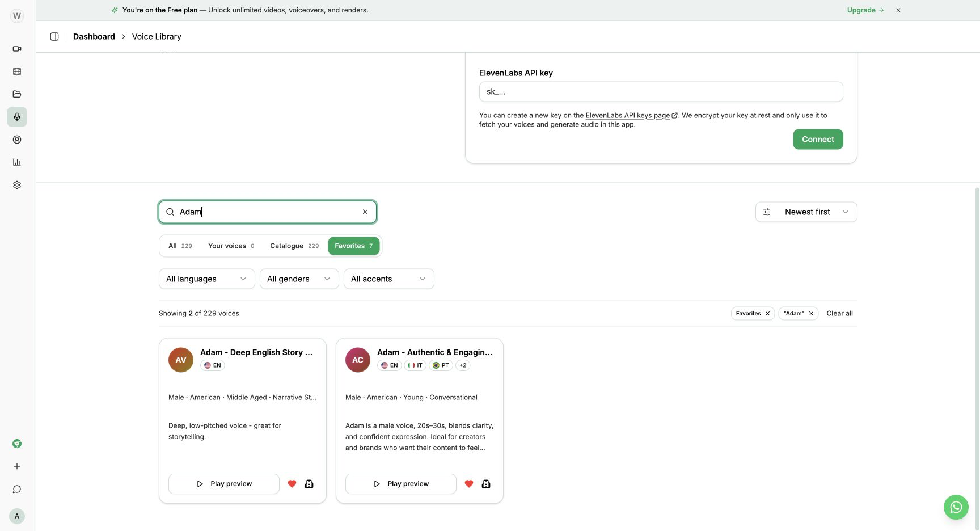This screenshot has width=980, height=531.
Task: Switch to the Your voices tab
Action: (x=231, y=246)
